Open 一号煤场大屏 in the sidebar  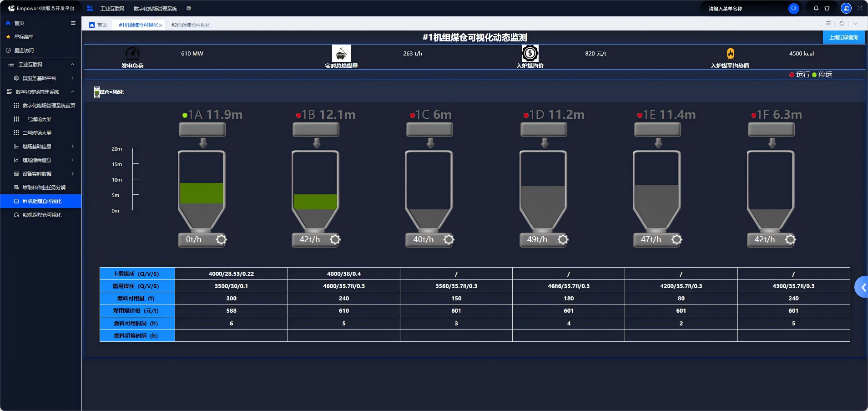click(37, 119)
